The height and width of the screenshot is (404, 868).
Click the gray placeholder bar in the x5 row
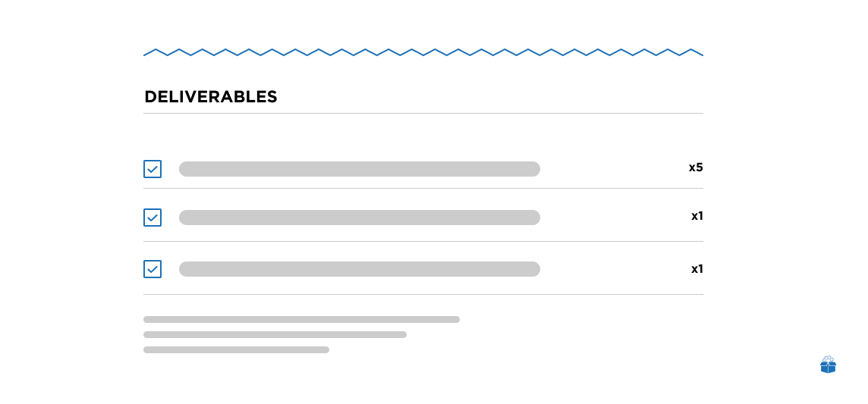click(x=360, y=169)
